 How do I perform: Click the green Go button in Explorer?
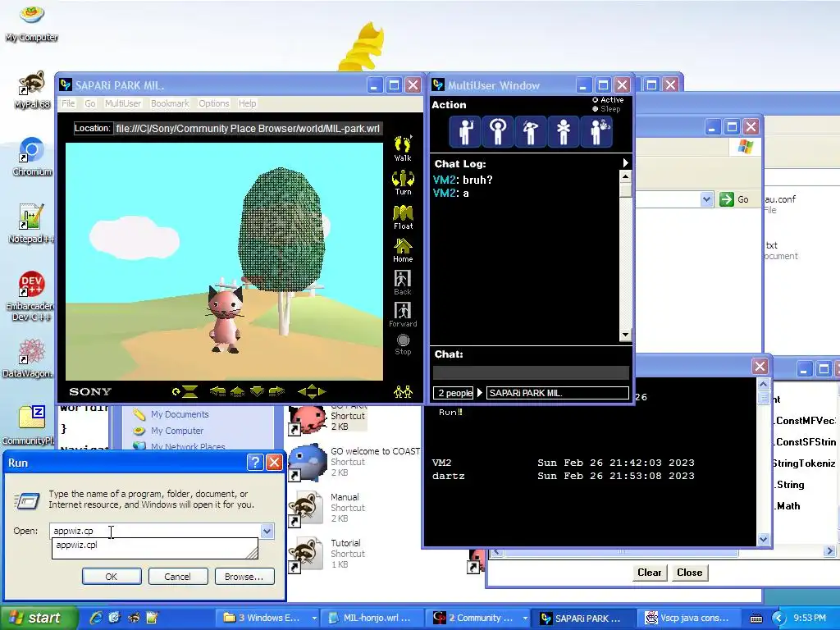(x=734, y=199)
